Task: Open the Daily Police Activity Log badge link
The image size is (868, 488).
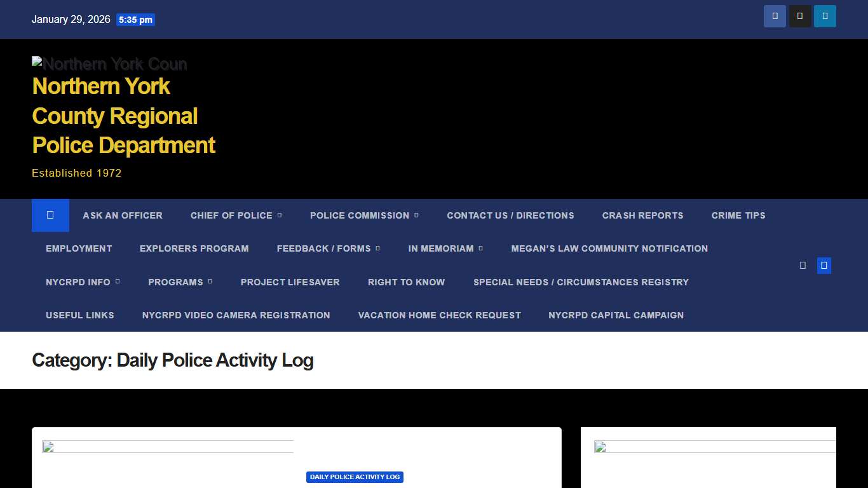Action: [355, 477]
